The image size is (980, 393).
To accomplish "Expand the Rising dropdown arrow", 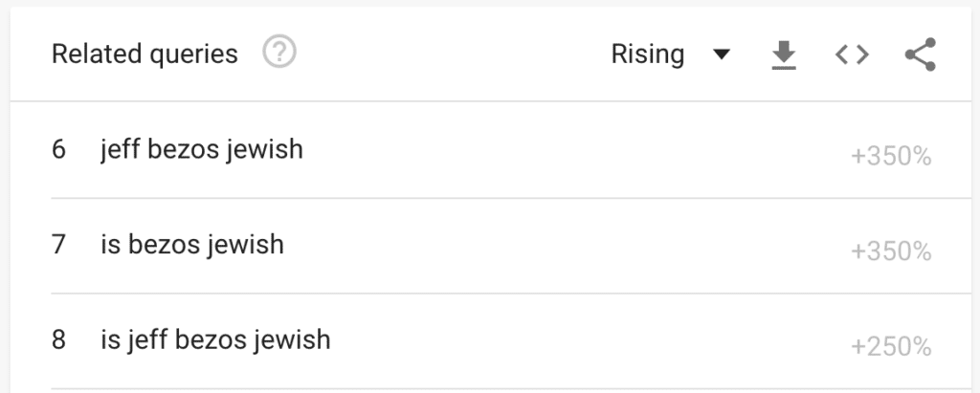I will pos(722,55).
